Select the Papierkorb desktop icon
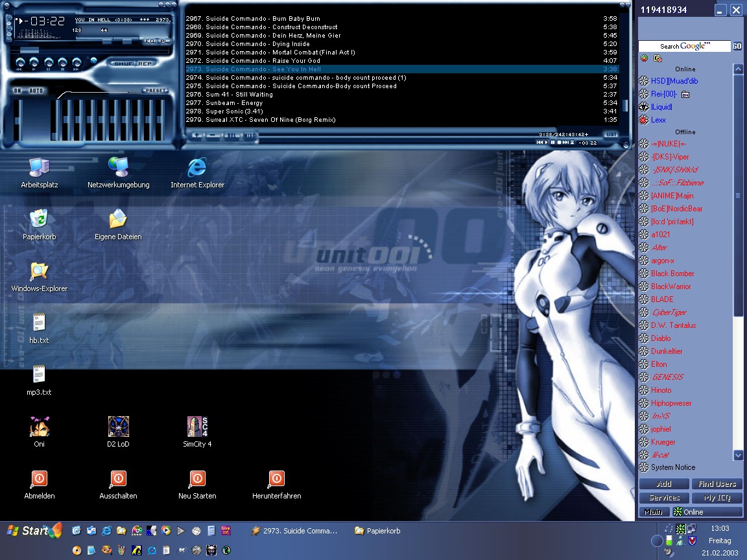Image resolution: width=747 pixels, height=560 pixels. (x=40, y=219)
